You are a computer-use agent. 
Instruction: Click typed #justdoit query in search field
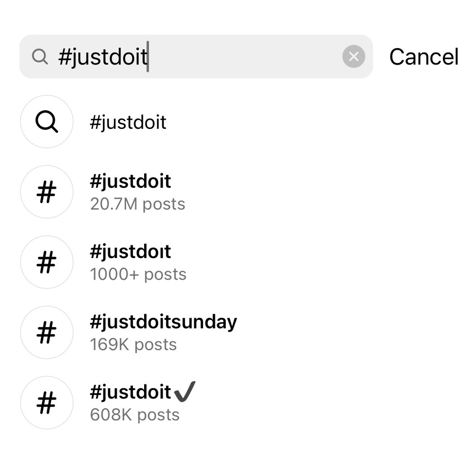[103, 57]
